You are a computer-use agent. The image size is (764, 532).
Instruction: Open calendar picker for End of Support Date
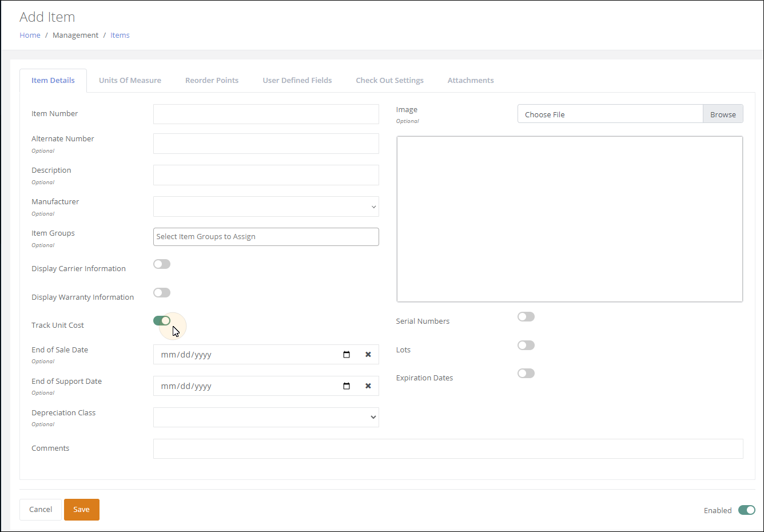(x=347, y=386)
